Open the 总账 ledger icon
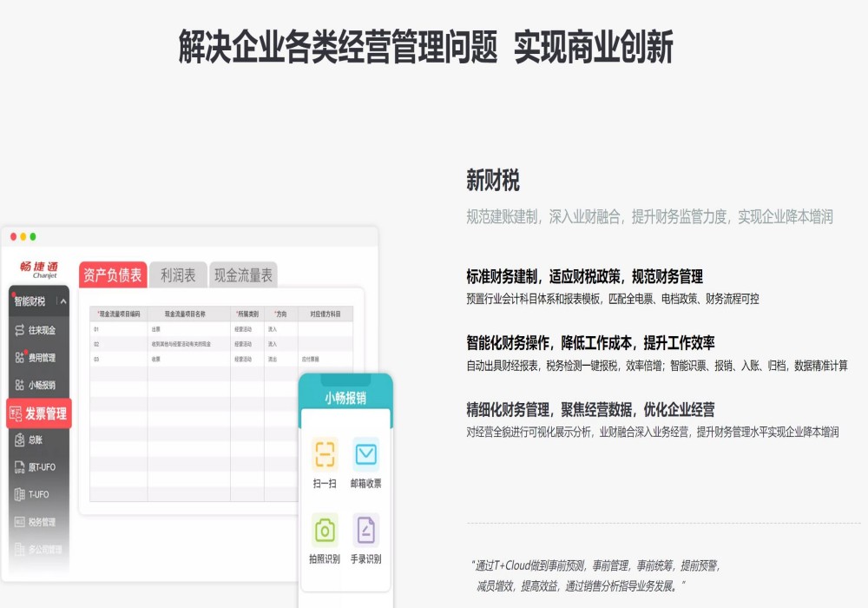 (20, 440)
